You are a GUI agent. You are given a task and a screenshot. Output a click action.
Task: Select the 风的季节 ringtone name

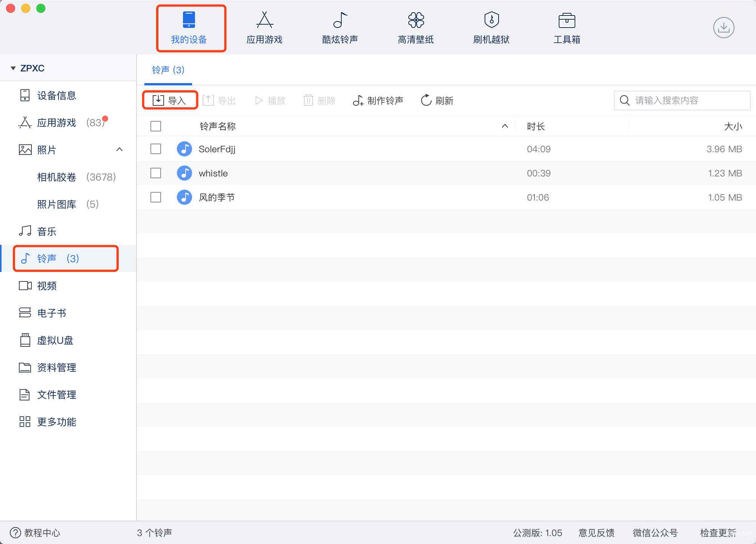coord(217,197)
